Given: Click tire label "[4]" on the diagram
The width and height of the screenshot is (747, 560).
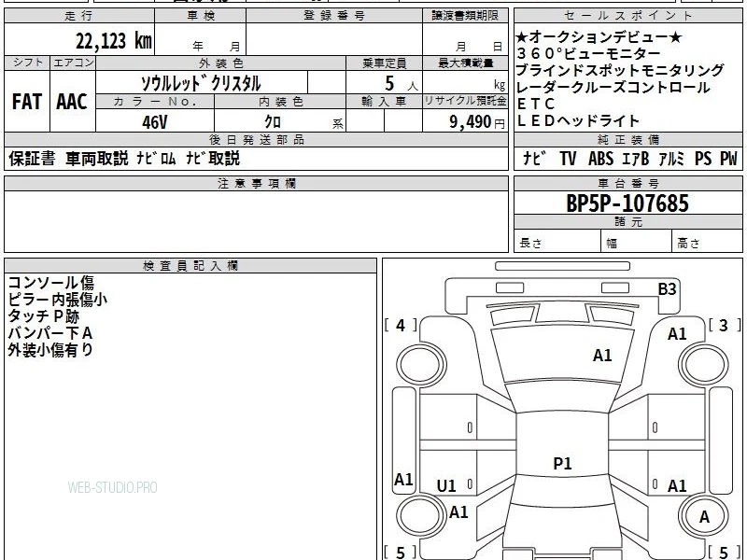Looking at the screenshot, I should pos(401,326).
